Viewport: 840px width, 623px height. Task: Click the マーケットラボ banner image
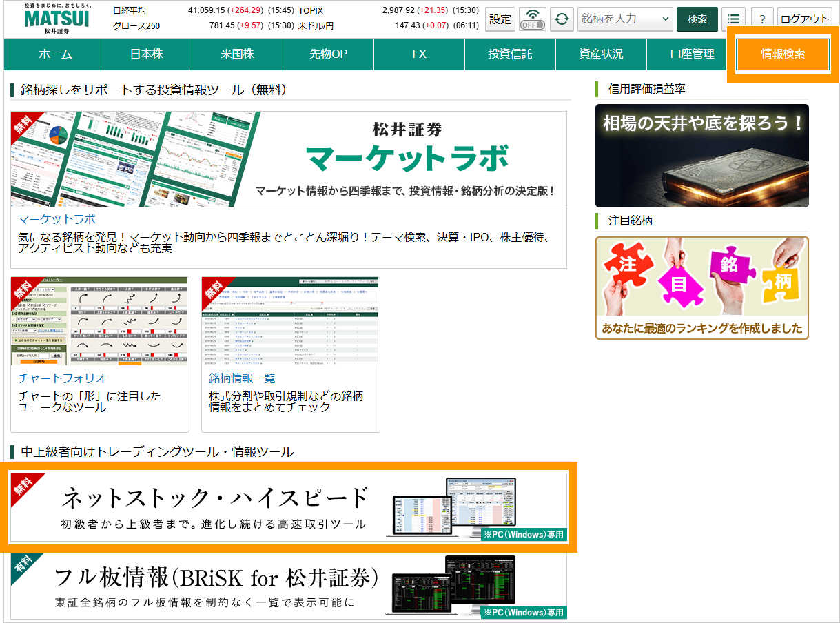(x=289, y=159)
